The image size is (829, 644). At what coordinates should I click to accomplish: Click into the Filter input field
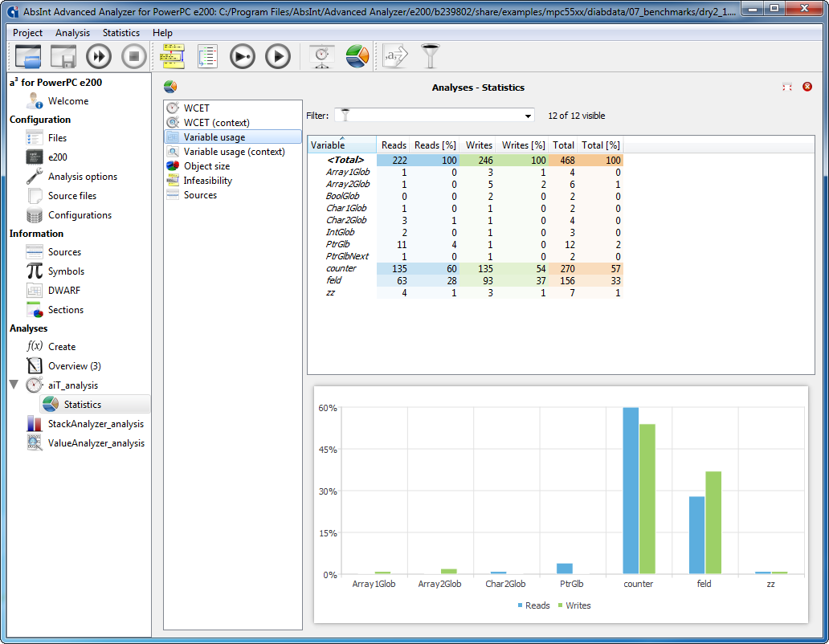click(435, 116)
